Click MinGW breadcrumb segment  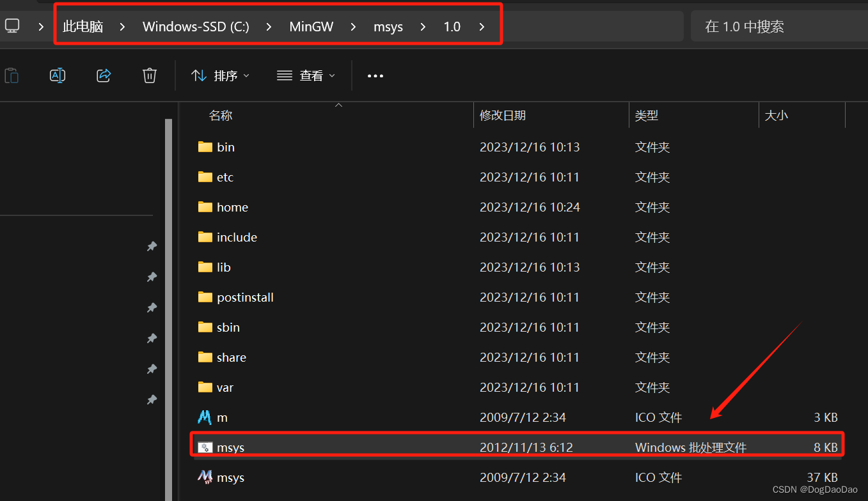[312, 27]
